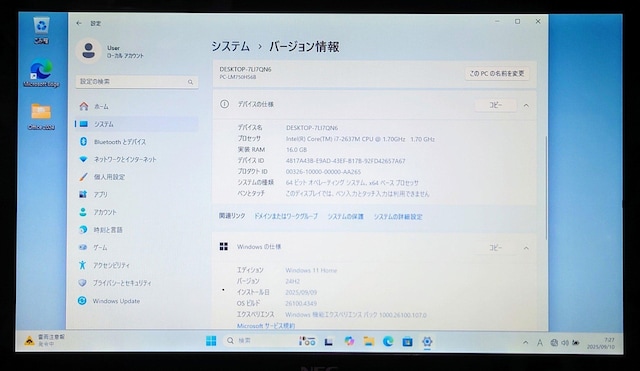
Task: Click the Windows logo beside Windows の仕様
Action: 224,247
